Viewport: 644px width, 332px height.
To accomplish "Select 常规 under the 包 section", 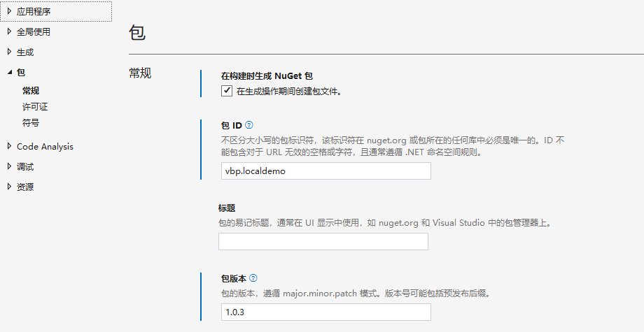I will [x=31, y=91].
